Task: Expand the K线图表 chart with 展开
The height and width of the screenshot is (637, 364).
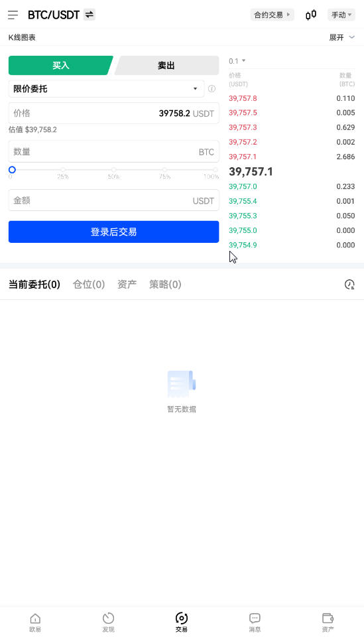Action: tap(341, 37)
